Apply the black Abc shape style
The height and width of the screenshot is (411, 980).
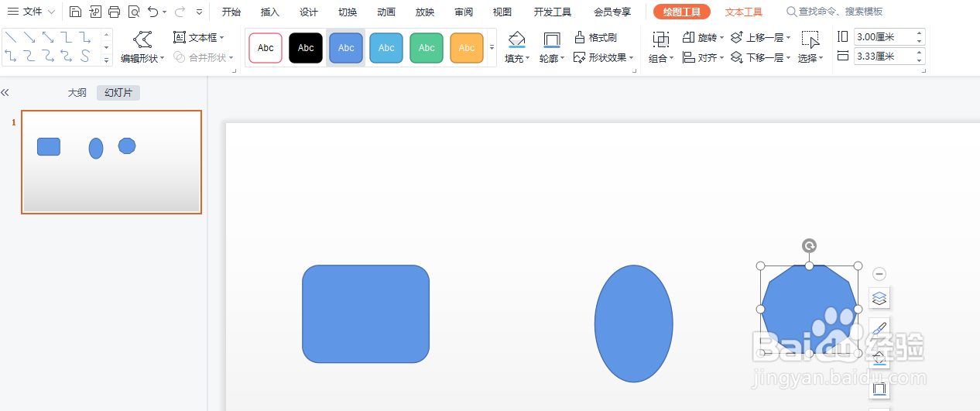306,48
